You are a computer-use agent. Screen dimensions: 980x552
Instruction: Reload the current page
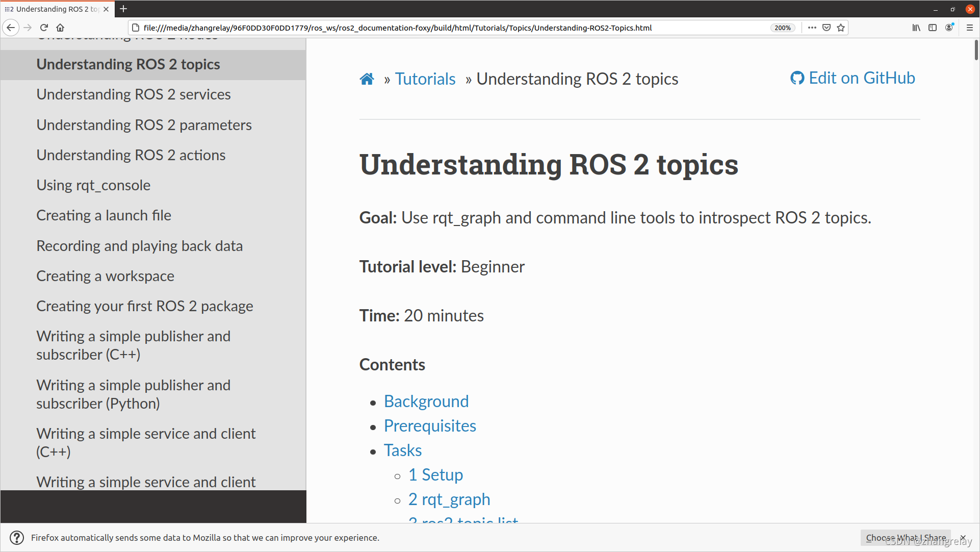[44, 28]
